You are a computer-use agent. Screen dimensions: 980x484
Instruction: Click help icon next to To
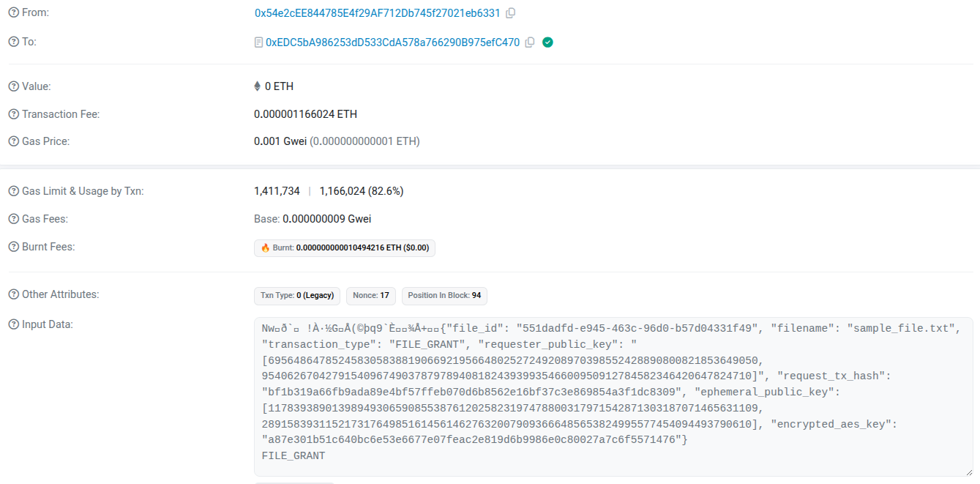click(13, 42)
